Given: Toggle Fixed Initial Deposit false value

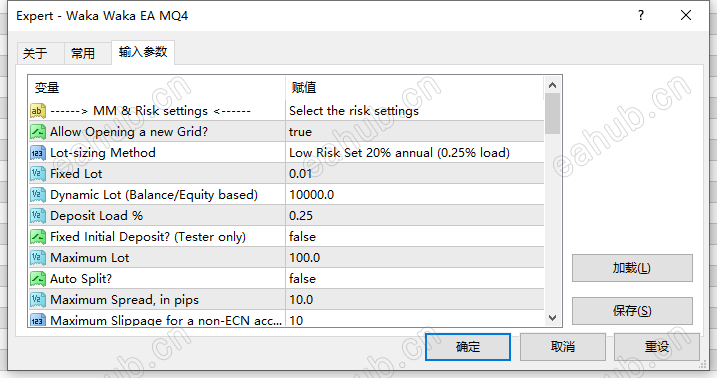Looking at the screenshot, I should coord(415,237).
